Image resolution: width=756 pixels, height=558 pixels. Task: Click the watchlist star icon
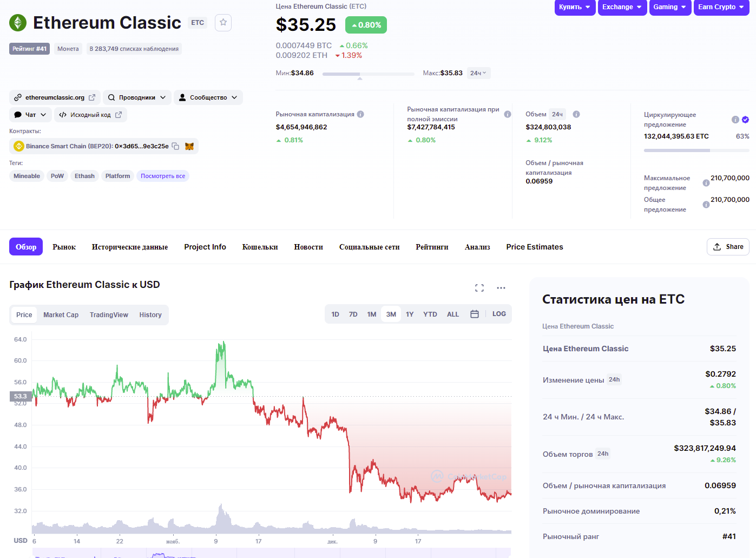coord(223,23)
